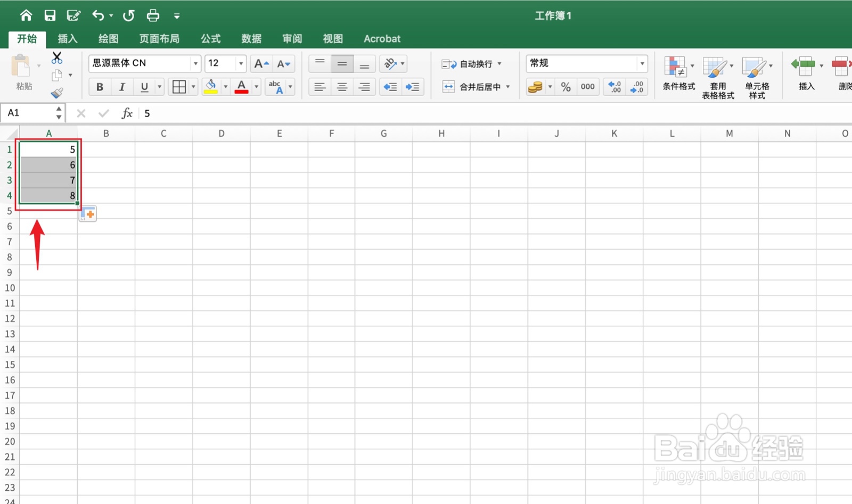Switch to the 页面布局 ribbon tab
852x504 pixels.
[159, 39]
